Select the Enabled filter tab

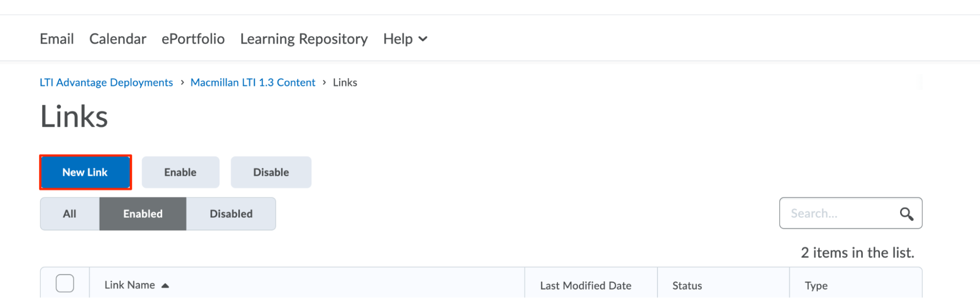(x=143, y=214)
